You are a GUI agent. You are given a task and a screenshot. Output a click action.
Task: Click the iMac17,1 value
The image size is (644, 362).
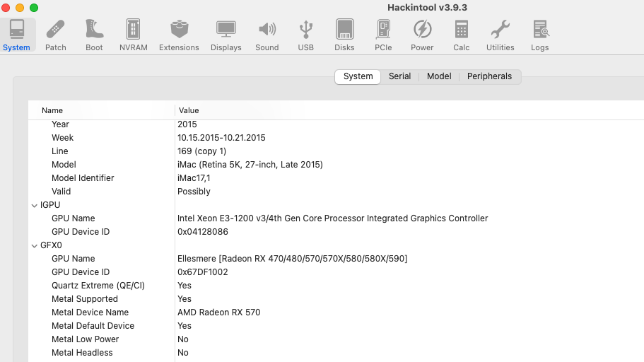[194, 178]
